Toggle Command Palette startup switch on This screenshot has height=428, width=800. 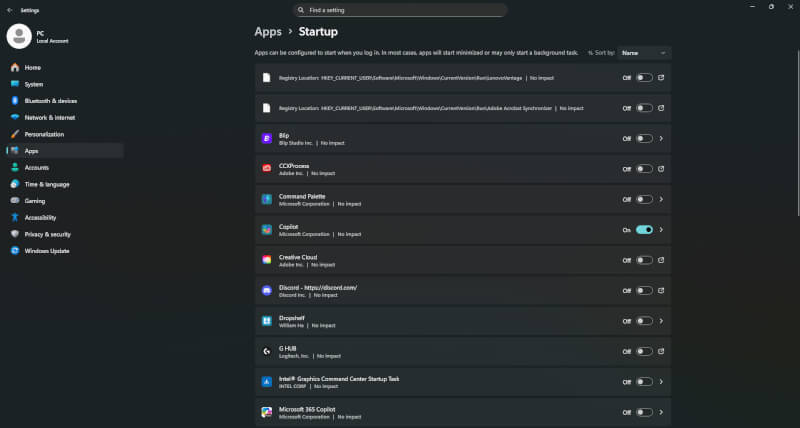pos(644,199)
